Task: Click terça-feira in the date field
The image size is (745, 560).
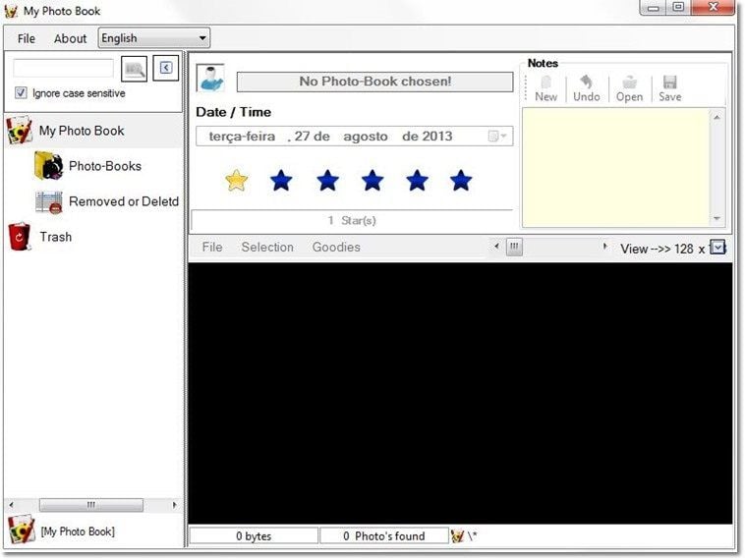Action: point(242,137)
